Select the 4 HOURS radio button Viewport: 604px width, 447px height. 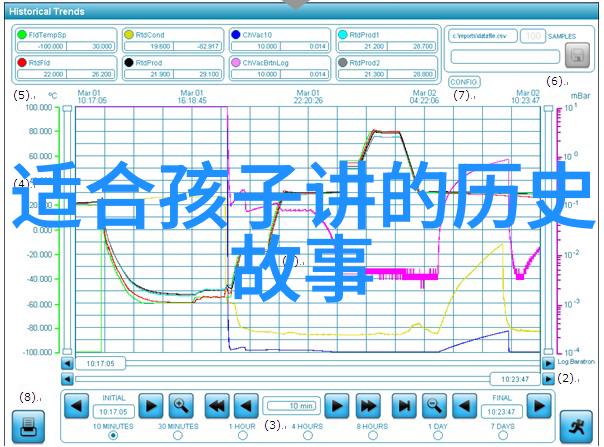point(307,435)
